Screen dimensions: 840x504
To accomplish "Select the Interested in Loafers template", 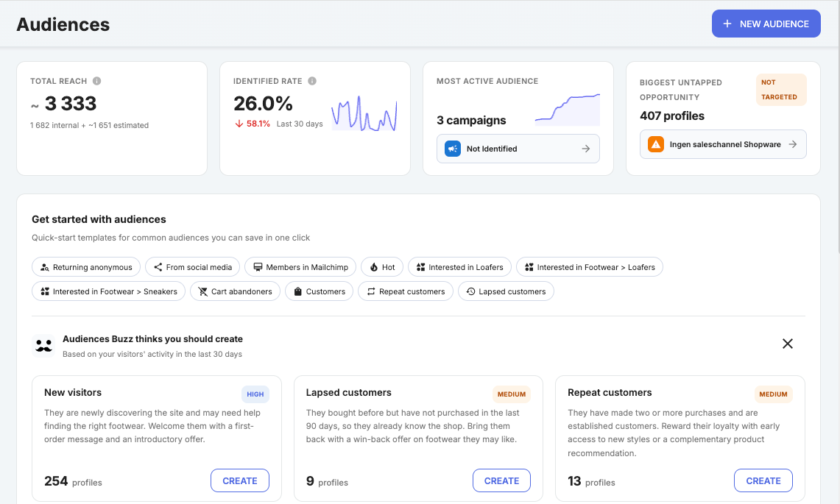I will pyautogui.click(x=459, y=267).
